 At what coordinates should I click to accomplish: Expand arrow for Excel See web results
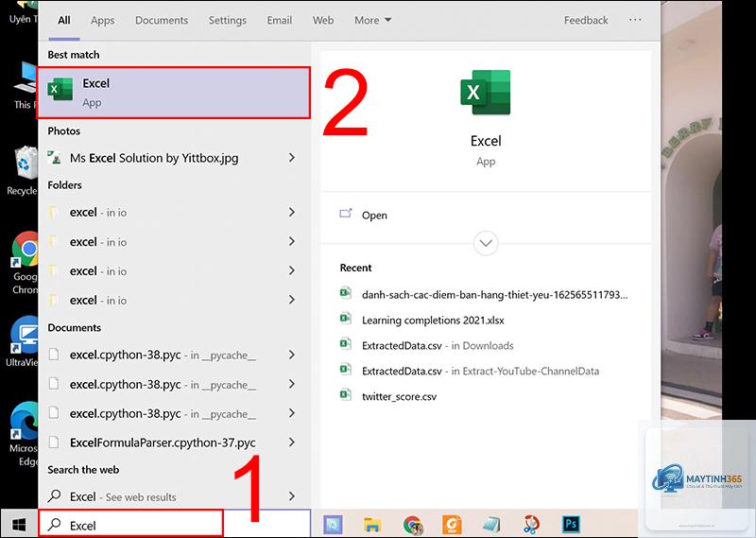coord(292,496)
